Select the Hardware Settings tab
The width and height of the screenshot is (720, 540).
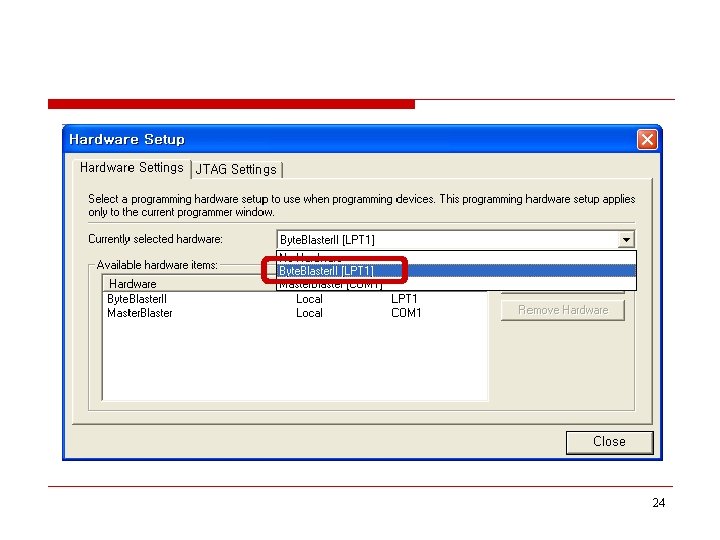(x=132, y=168)
